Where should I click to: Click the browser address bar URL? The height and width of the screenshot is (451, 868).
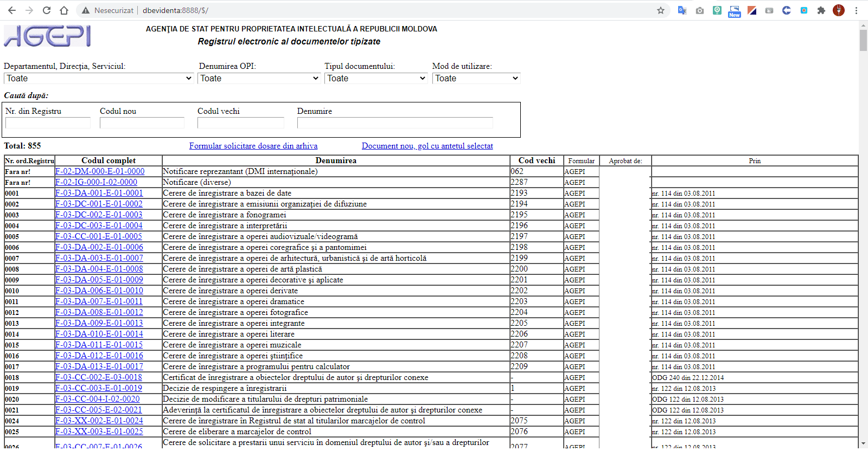[175, 10]
